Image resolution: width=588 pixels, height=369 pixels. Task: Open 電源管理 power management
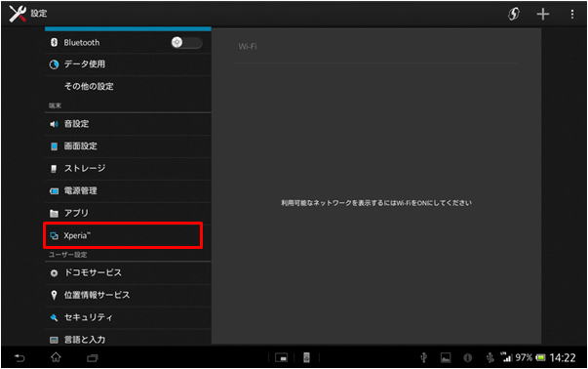[x=128, y=190]
